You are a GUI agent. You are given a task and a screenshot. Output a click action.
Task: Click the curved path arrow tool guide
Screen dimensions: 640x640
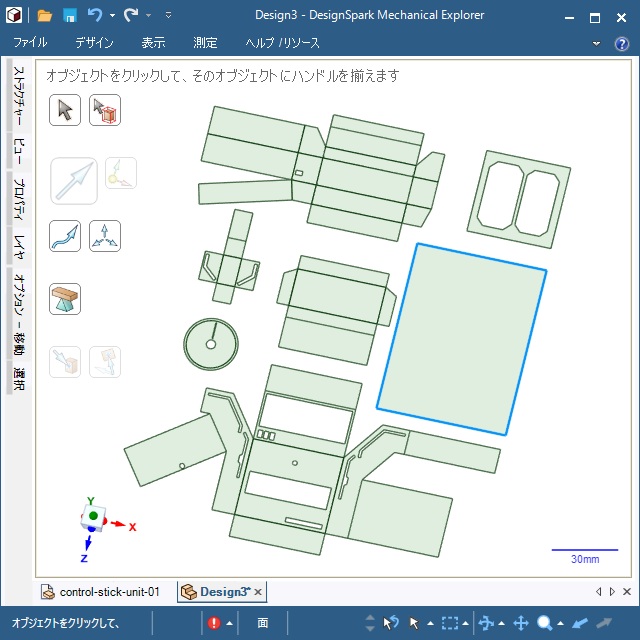pyautogui.click(x=65, y=236)
